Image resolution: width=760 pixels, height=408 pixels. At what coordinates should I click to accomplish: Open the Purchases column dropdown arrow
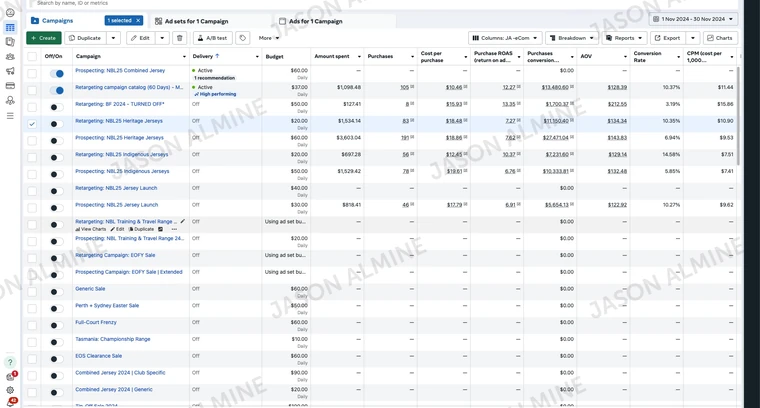(x=412, y=57)
